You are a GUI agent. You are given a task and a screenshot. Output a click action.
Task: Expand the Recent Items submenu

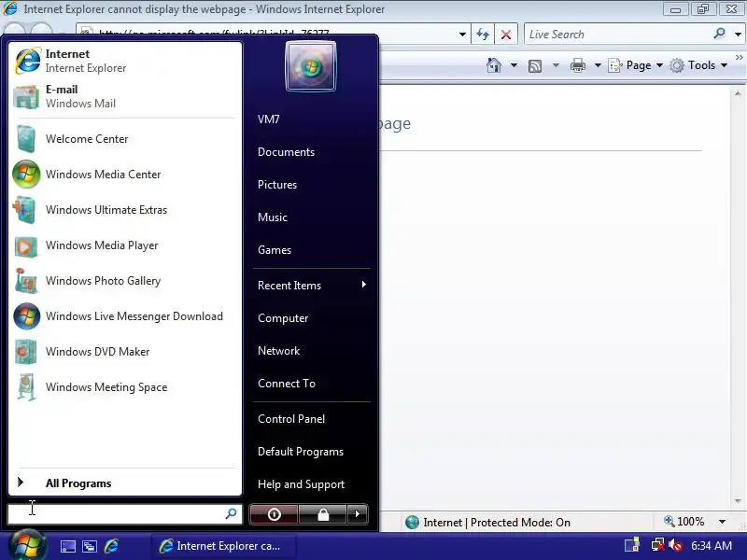pyautogui.click(x=312, y=286)
